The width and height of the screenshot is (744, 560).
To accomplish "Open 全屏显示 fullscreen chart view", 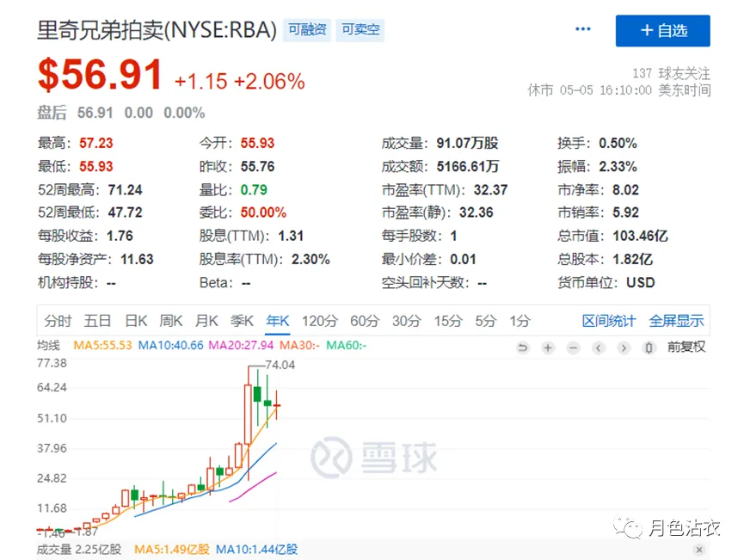I will pos(676,321).
